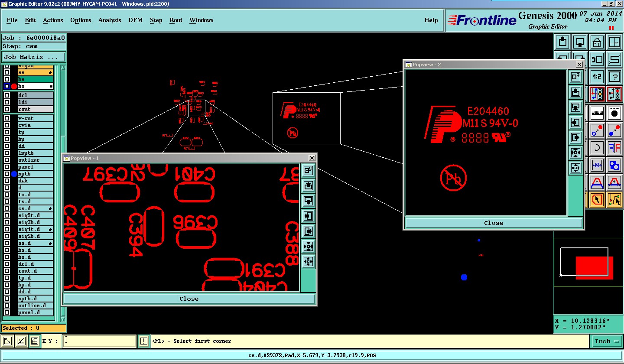Toggle the v-cut layer checkbox
The image size is (624, 364).
[x=6, y=118]
